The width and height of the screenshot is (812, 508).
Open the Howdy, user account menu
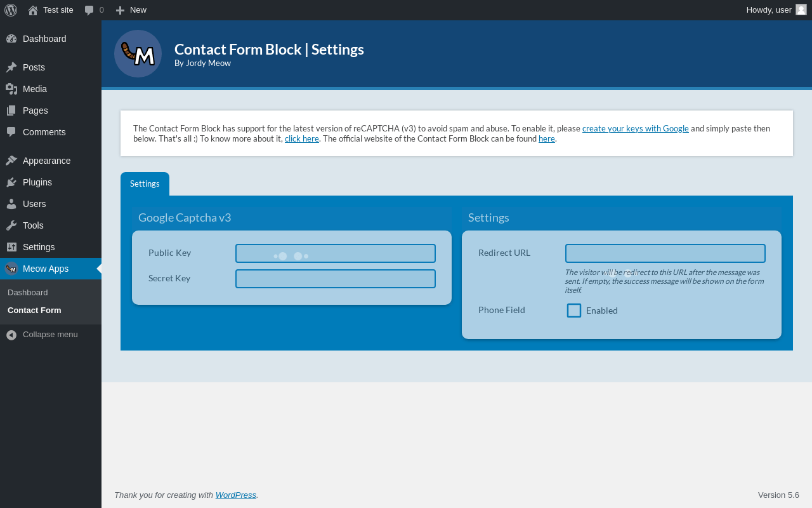[x=769, y=10]
